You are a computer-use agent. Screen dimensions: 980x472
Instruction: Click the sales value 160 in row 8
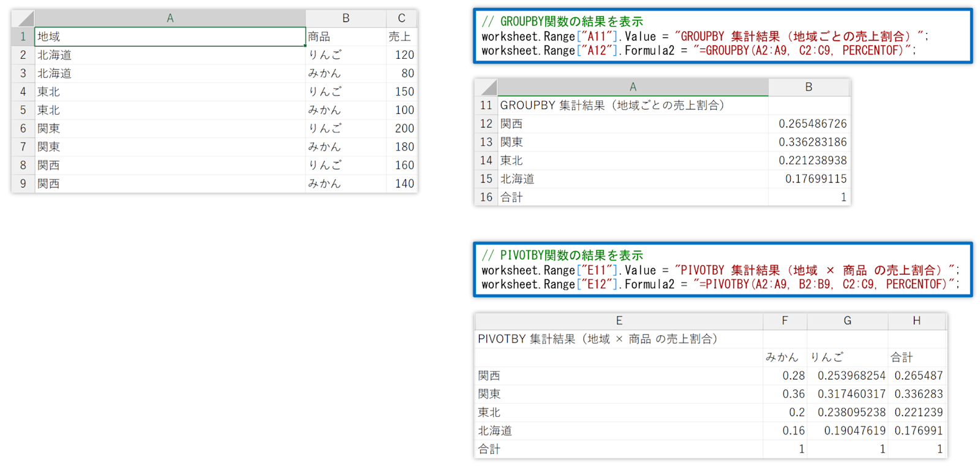click(x=402, y=166)
